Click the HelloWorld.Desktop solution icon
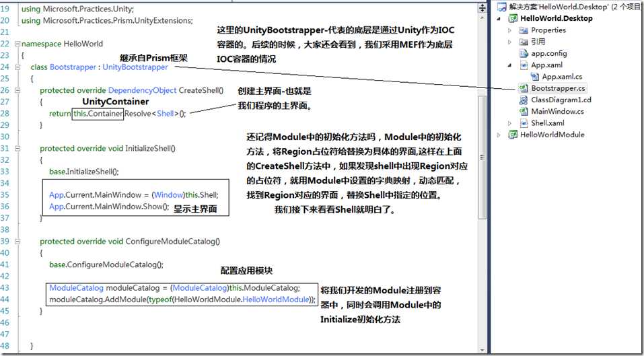 pos(501,7)
